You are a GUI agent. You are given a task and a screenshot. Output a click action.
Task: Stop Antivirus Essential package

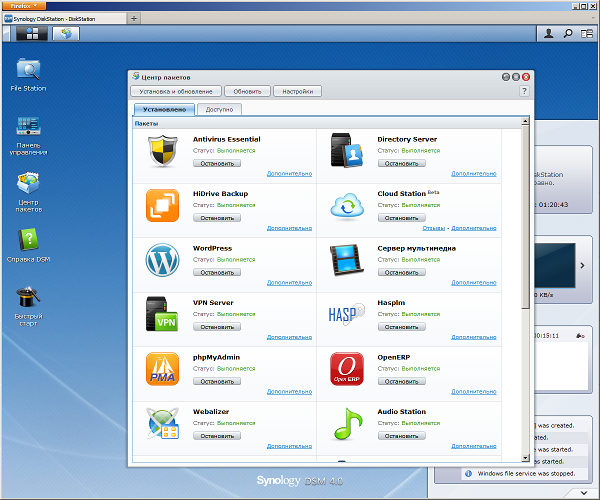pos(217,163)
